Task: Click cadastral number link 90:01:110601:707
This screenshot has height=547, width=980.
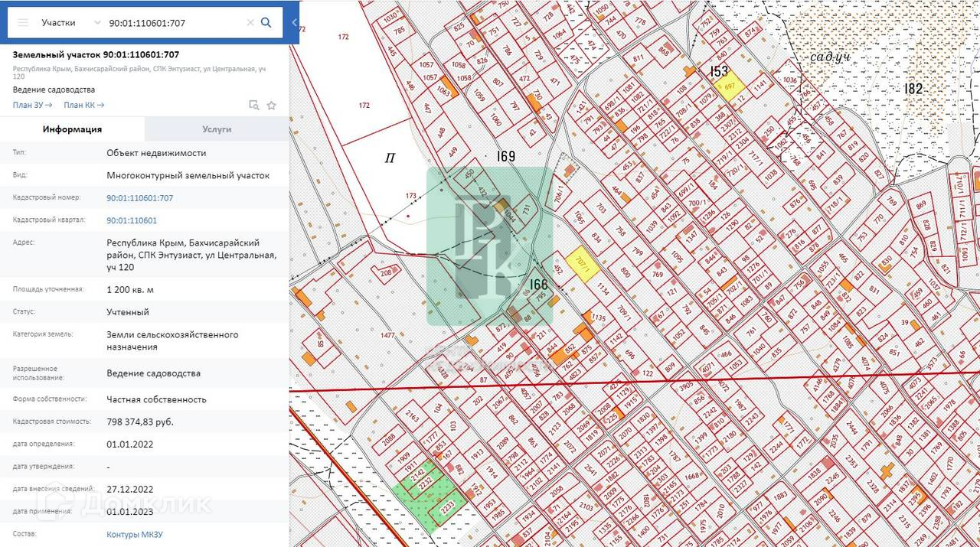Action: [139, 198]
